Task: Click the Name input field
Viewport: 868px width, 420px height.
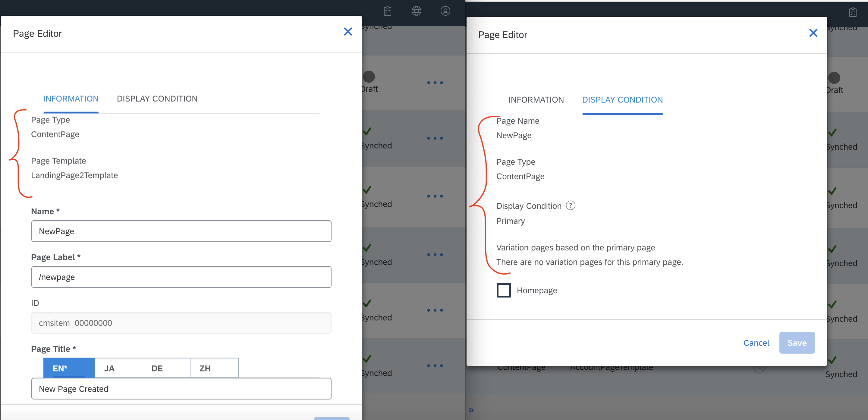Action: 181,231
